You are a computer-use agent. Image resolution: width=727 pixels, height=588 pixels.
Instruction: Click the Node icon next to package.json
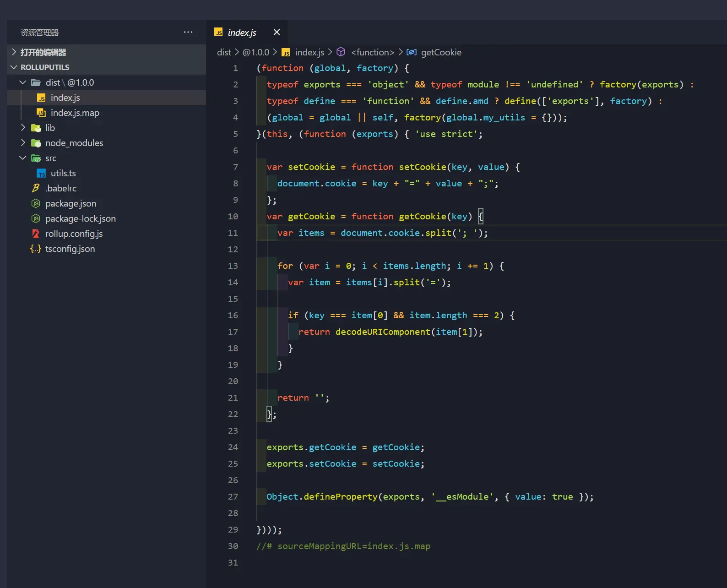pyautogui.click(x=36, y=203)
